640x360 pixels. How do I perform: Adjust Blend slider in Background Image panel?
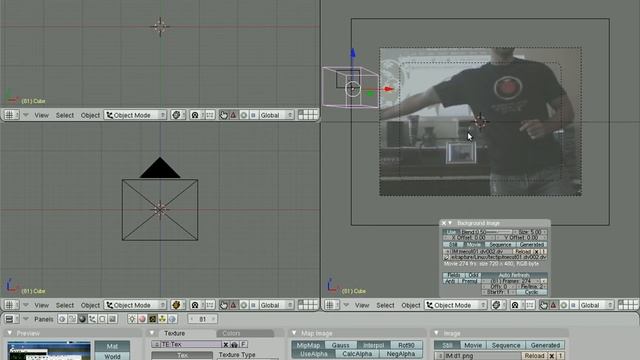(x=486, y=232)
